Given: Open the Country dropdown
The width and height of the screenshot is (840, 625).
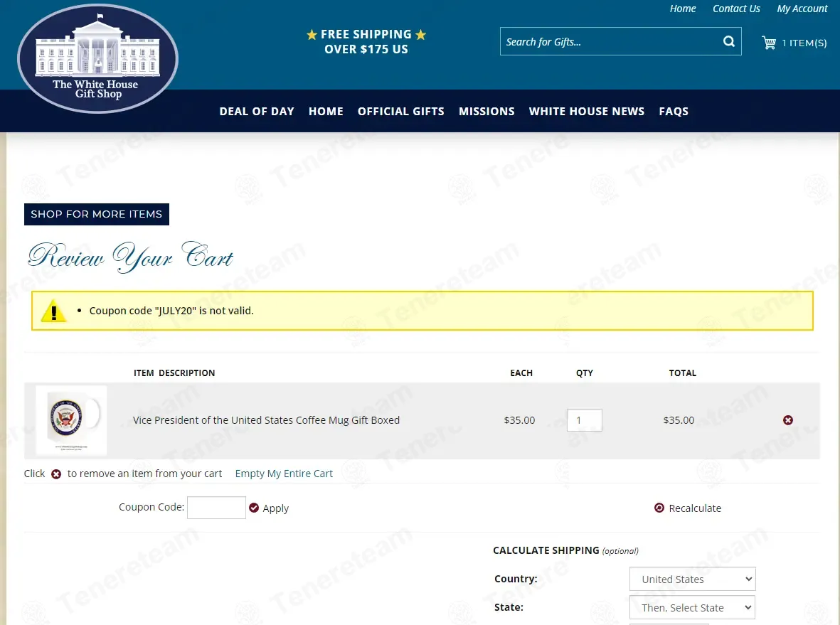Looking at the screenshot, I should coord(692,579).
